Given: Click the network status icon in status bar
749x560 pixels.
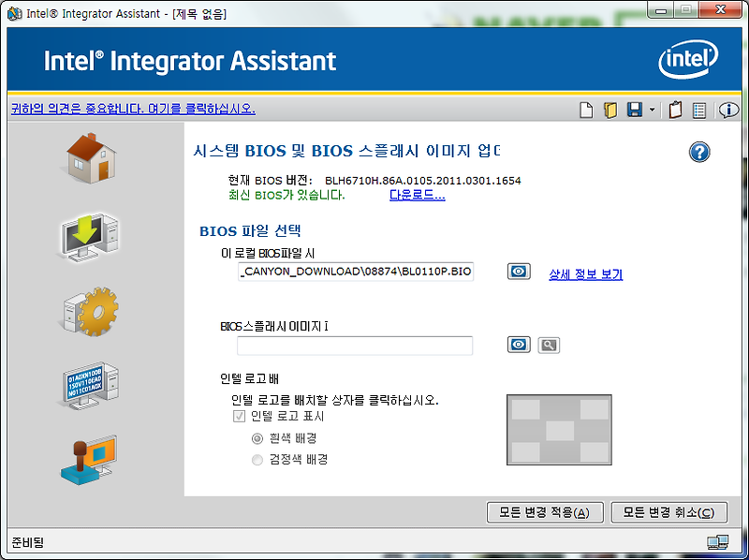Looking at the screenshot, I should tap(718, 542).
